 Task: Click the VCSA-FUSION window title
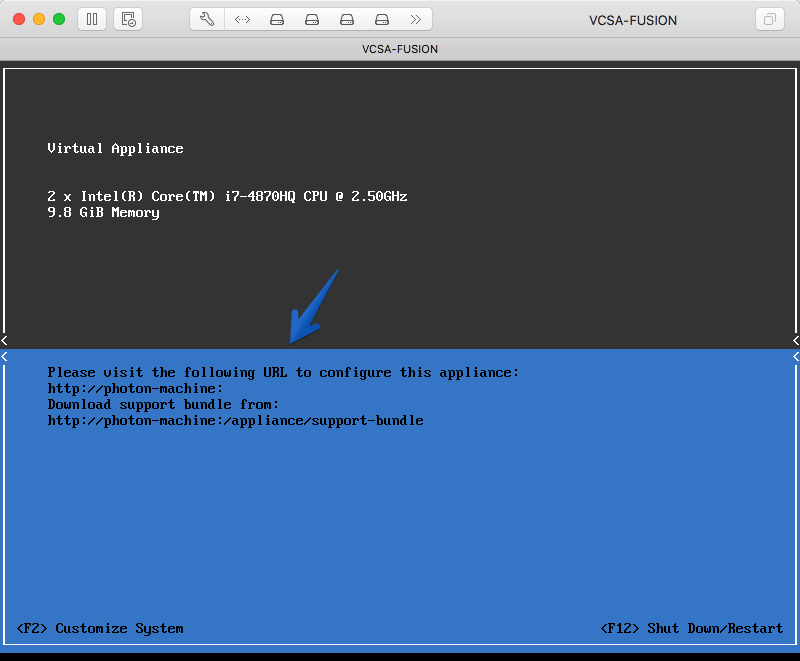[x=633, y=20]
